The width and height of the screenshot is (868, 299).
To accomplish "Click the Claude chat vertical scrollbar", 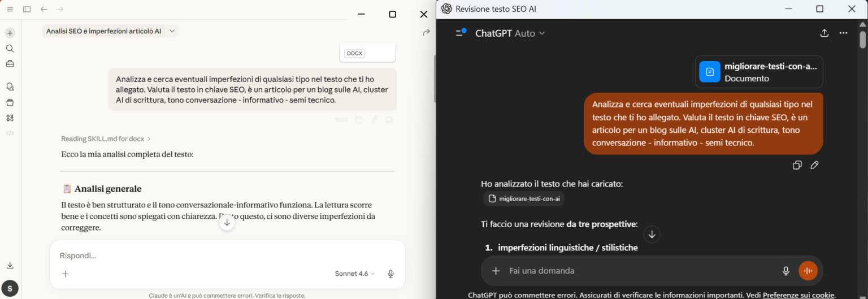I will [x=434, y=79].
